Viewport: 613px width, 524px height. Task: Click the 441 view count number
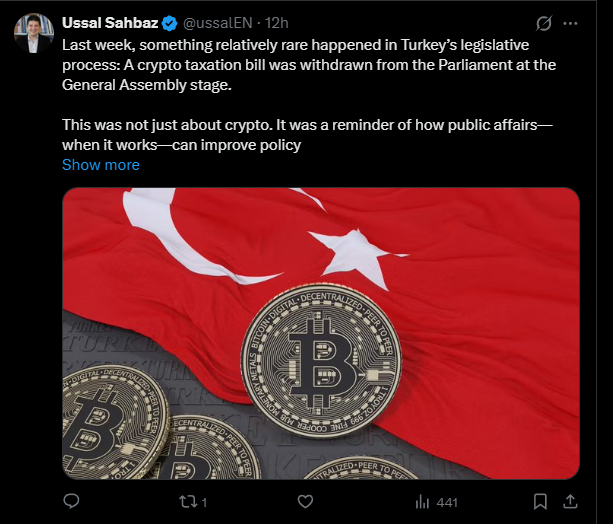click(x=447, y=500)
